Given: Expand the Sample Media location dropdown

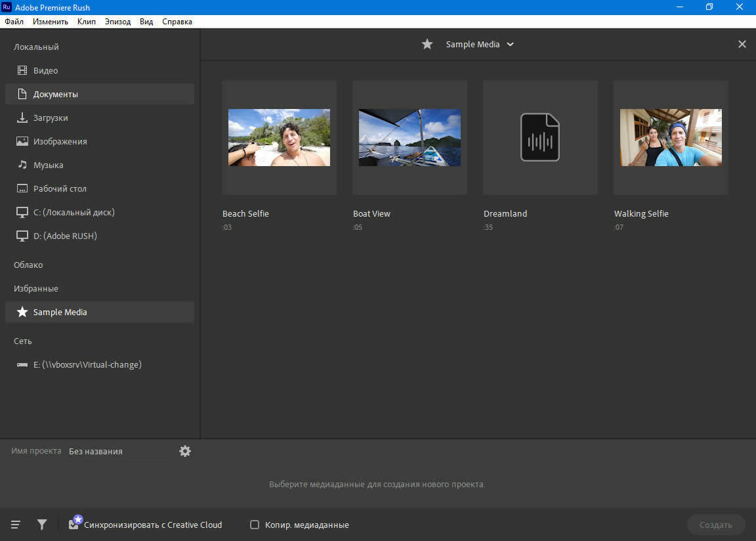Looking at the screenshot, I should point(511,45).
